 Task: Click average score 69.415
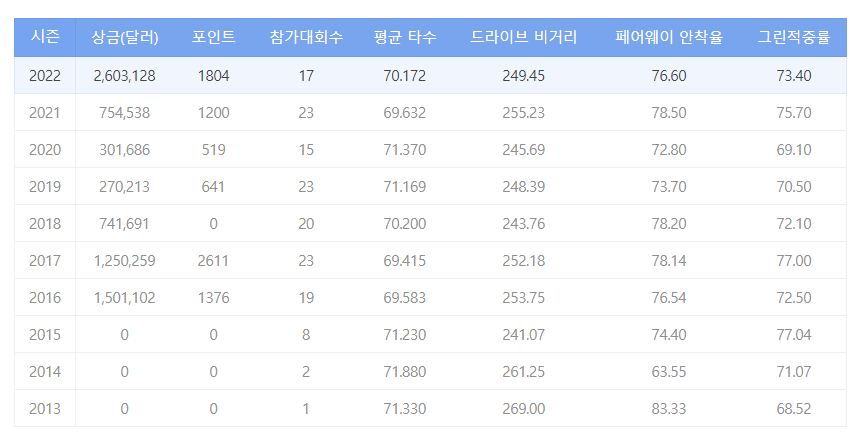(405, 260)
